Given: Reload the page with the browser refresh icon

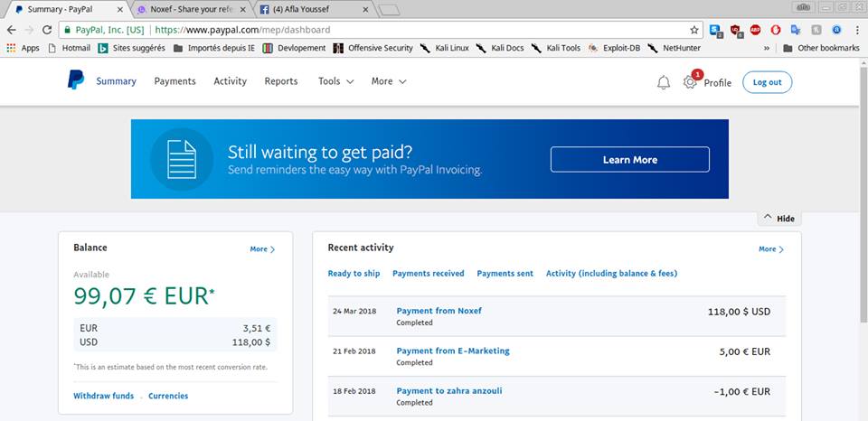Looking at the screenshot, I should 47,29.
